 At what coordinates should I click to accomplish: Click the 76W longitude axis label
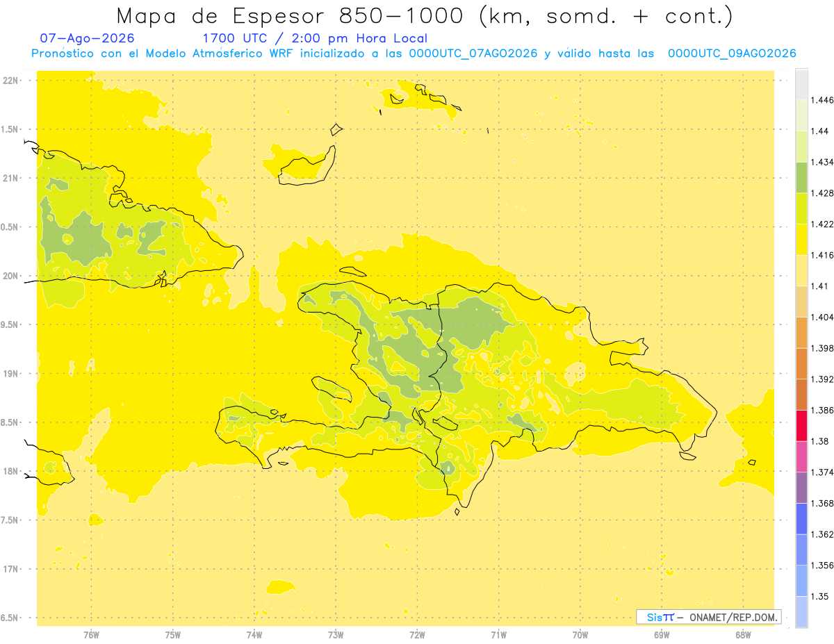tap(91, 635)
